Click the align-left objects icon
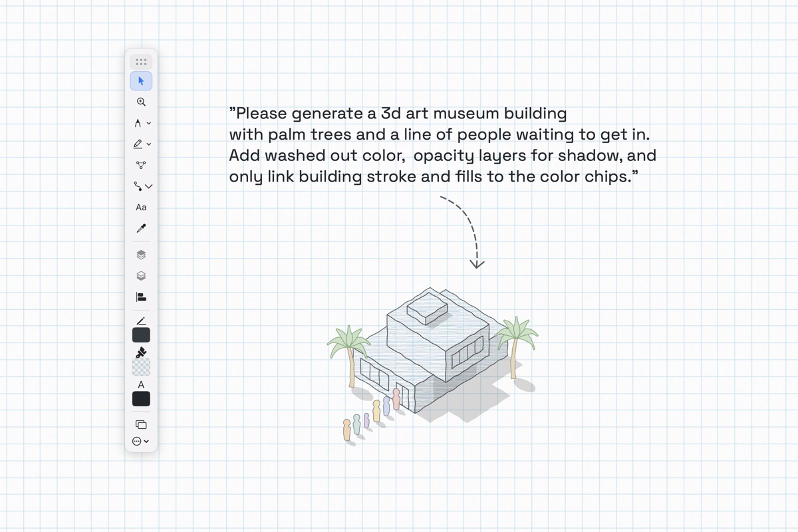Screen dimensions: 798x532 pyautogui.click(x=141, y=297)
